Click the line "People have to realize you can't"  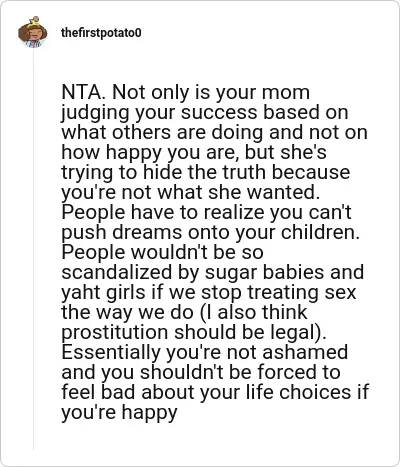pyautogui.click(x=206, y=212)
